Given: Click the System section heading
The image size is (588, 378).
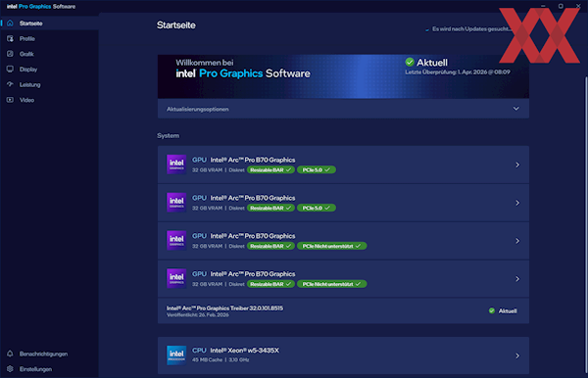Looking at the screenshot, I should coord(168,135).
